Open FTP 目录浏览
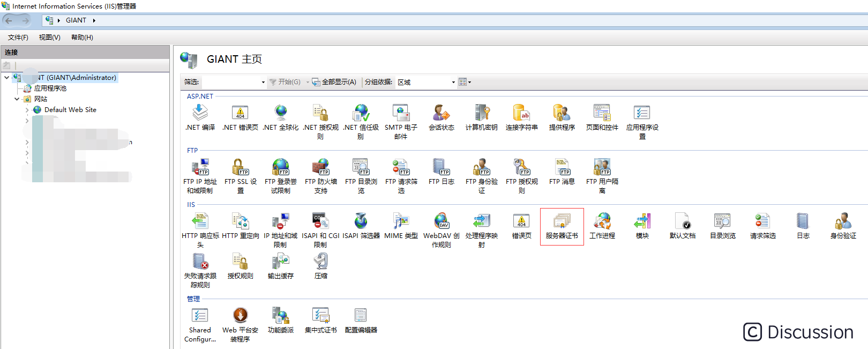This screenshot has width=868, height=349. pyautogui.click(x=361, y=176)
